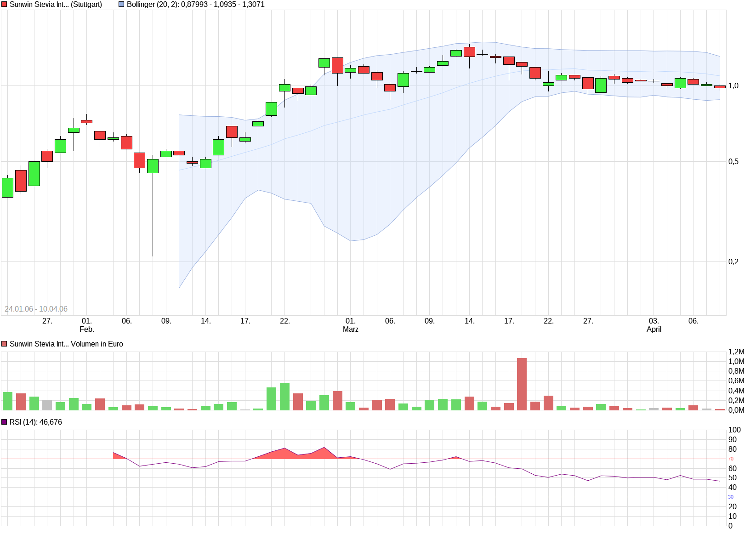Click the '0,5' price axis label
The image size is (756, 534).
(x=733, y=162)
